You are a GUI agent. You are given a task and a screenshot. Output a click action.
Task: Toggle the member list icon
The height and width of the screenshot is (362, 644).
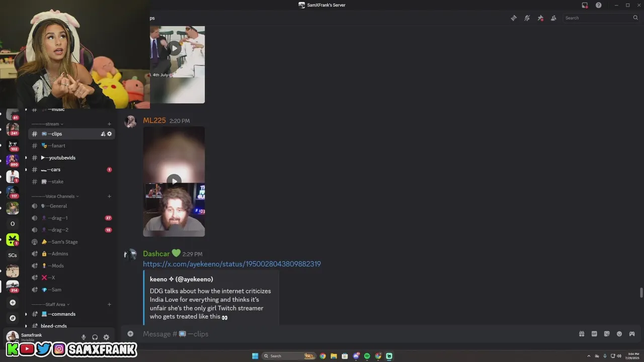[x=553, y=18]
